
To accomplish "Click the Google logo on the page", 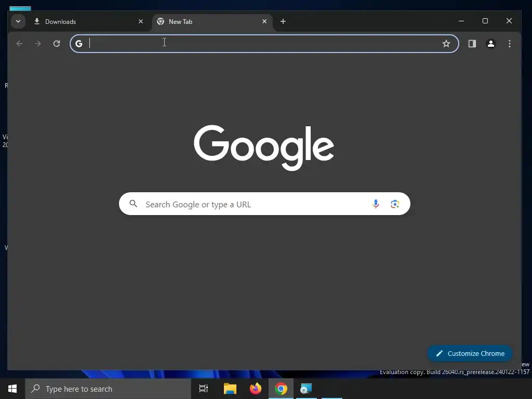I will coord(264,148).
